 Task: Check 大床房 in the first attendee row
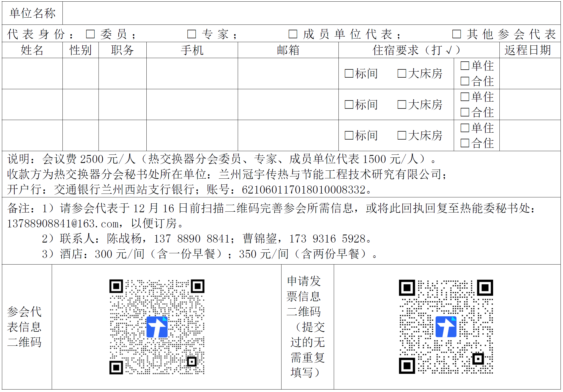pyautogui.click(x=402, y=73)
